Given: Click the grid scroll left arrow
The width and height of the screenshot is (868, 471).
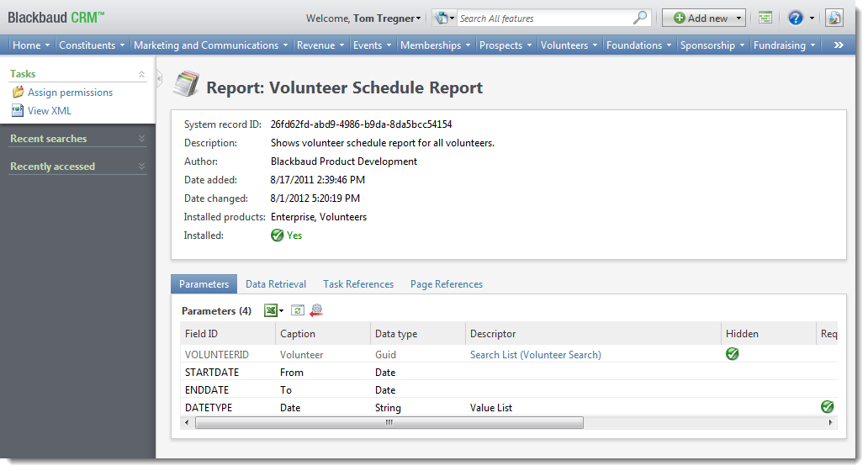Looking at the screenshot, I should point(187,423).
